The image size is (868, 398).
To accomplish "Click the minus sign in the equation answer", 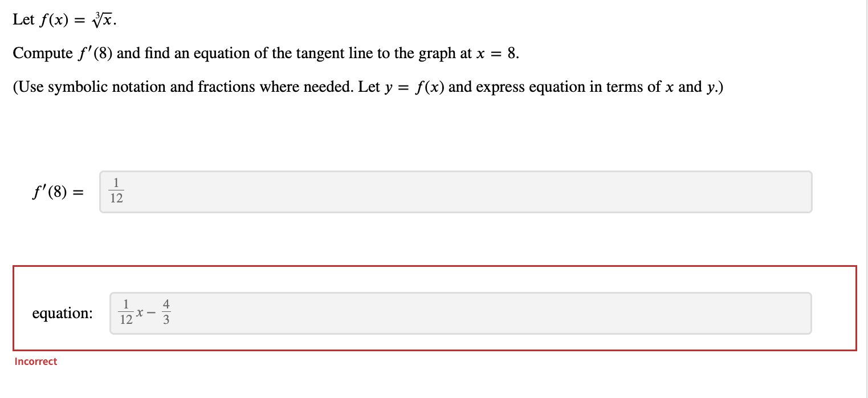I will point(150,313).
